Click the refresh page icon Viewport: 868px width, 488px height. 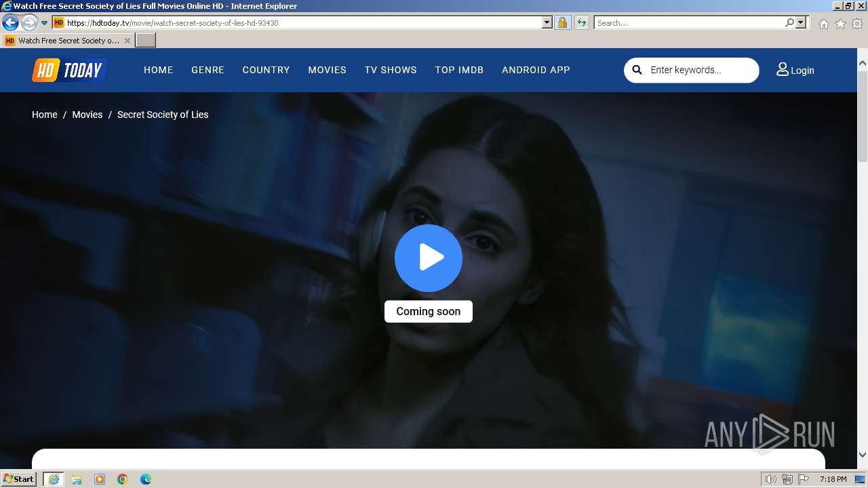point(581,22)
